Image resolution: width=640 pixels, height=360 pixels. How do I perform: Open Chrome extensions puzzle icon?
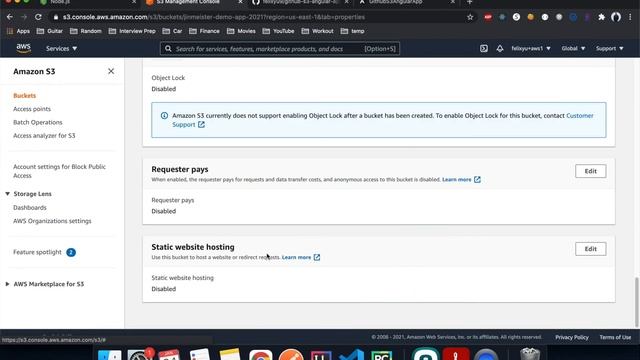click(602, 17)
